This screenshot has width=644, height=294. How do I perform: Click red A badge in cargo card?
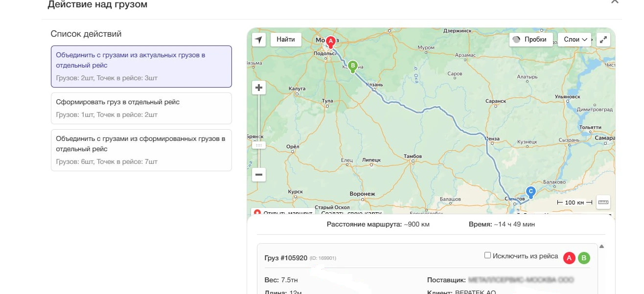click(569, 258)
